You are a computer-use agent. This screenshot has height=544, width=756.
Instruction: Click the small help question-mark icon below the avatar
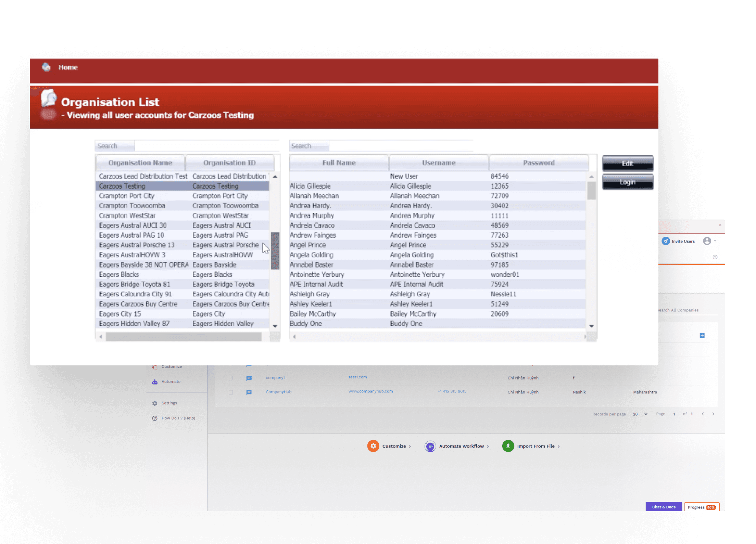pos(715,257)
